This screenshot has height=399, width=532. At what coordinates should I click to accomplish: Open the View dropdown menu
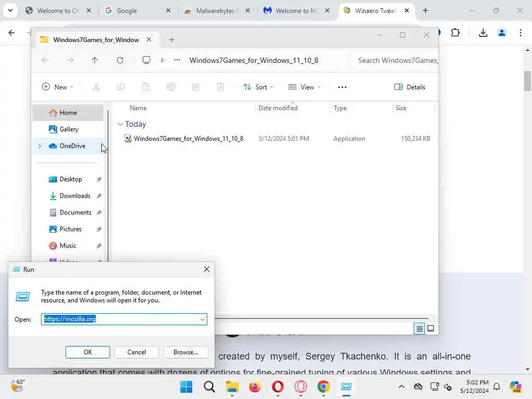(304, 87)
